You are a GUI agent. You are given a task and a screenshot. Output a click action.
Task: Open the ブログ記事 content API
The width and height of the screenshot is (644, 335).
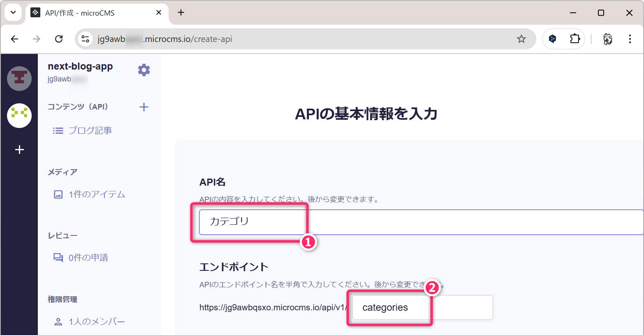[90, 130]
